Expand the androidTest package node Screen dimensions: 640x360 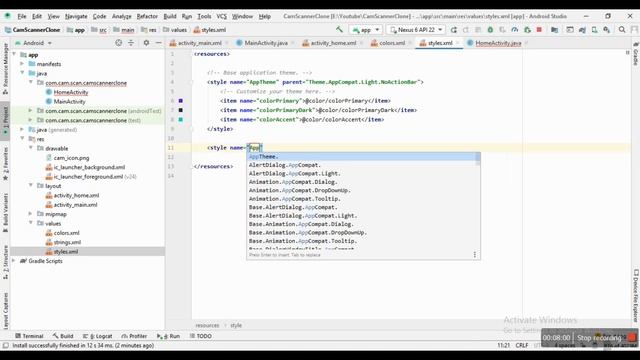click(x=31, y=111)
